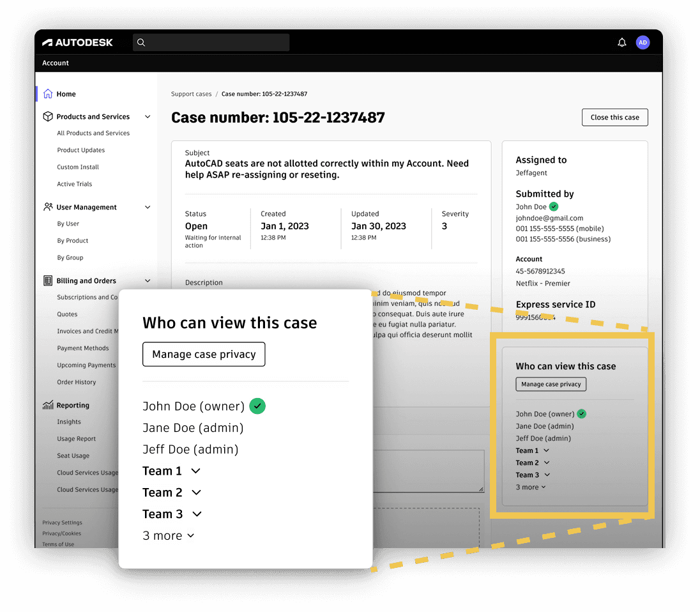Open All Products and Services
The image size is (700, 612).
point(93,133)
